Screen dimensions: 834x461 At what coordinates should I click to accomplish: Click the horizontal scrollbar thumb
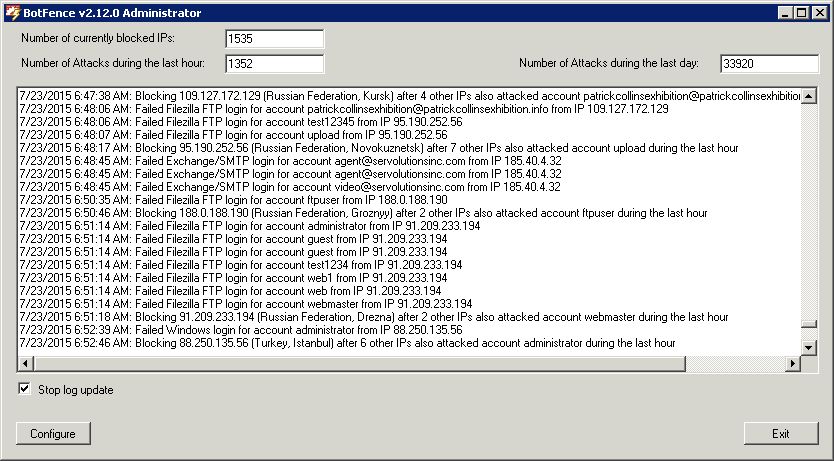(x=360, y=363)
